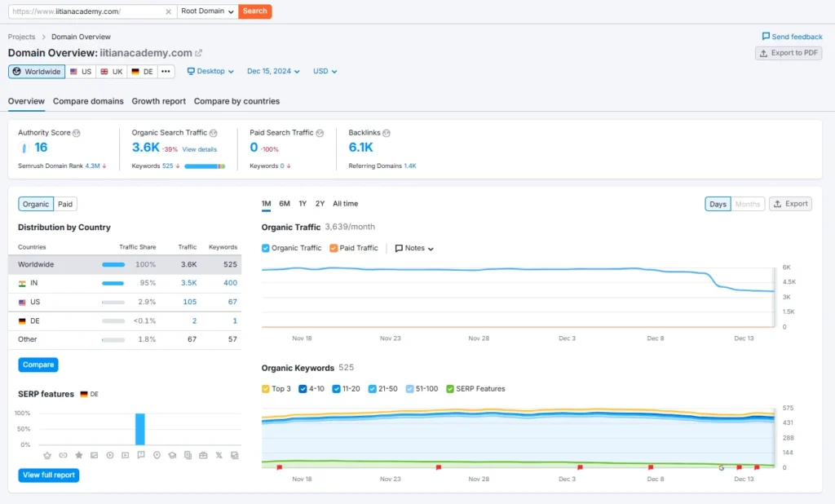The width and height of the screenshot is (835, 504).
Task: Open more countries ellipsis button
Action: (x=166, y=72)
